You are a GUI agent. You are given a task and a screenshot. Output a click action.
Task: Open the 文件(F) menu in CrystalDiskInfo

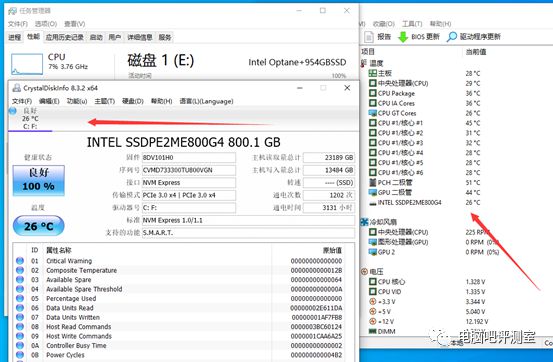pos(22,101)
